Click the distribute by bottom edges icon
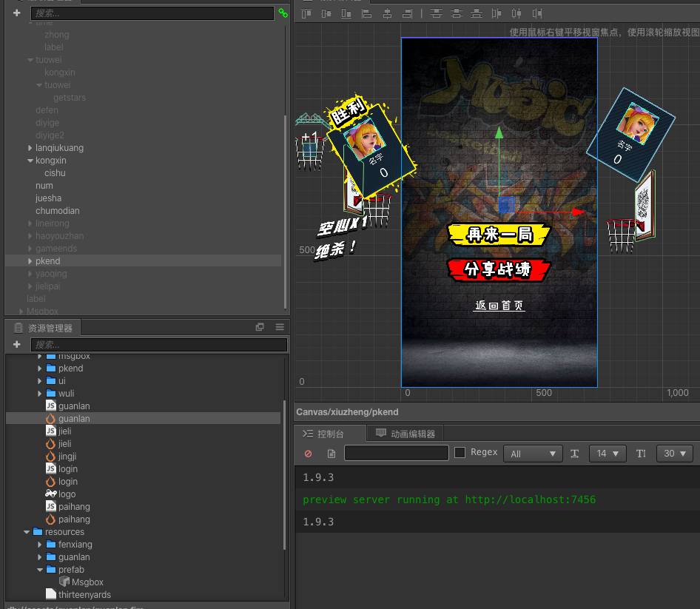Viewport: 700px width, 609px height. (x=477, y=14)
